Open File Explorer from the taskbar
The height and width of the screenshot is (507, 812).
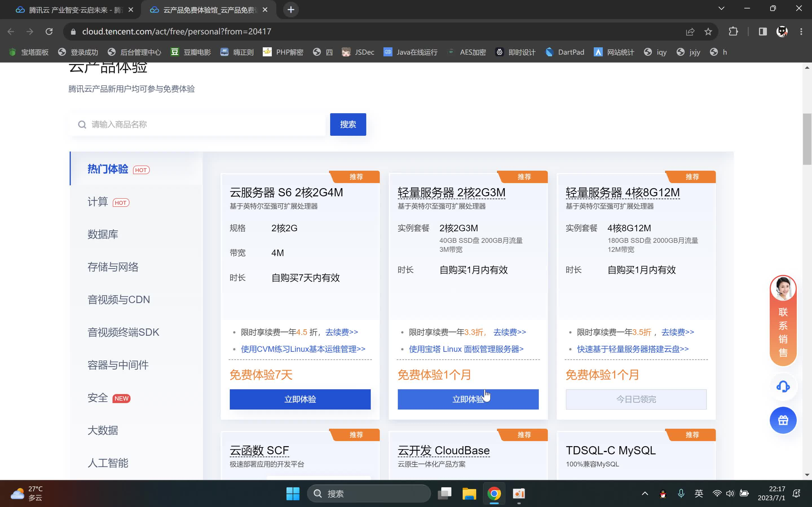click(x=469, y=493)
